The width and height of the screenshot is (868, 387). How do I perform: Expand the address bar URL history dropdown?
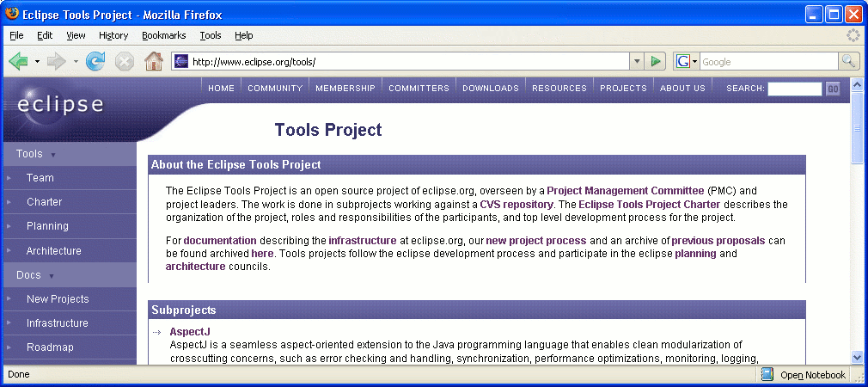pos(637,61)
